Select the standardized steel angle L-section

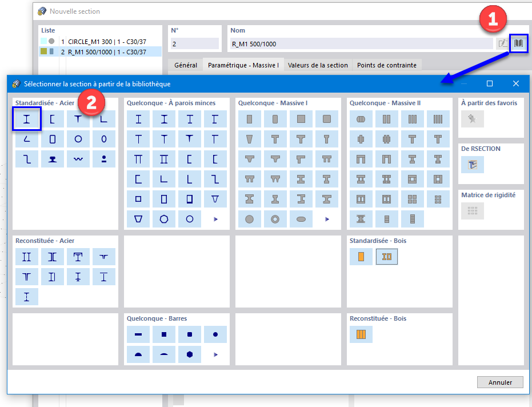(x=104, y=119)
